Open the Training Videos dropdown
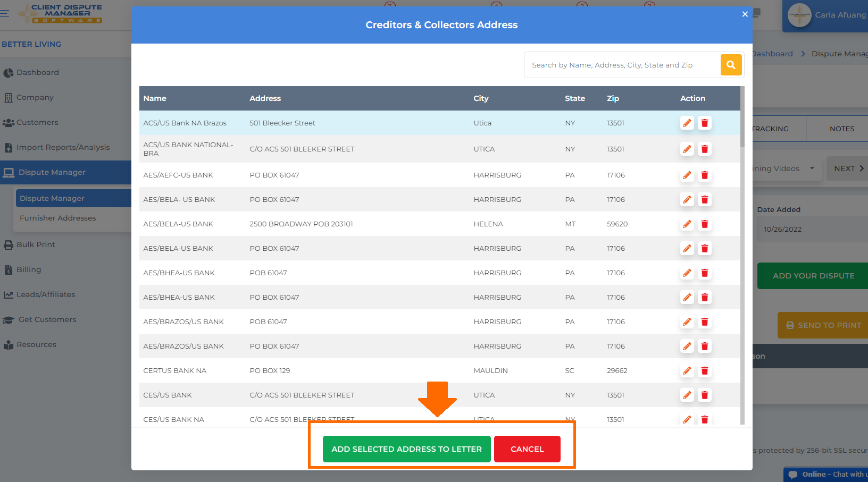This screenshot has width=868, height=482. point(786,168)
